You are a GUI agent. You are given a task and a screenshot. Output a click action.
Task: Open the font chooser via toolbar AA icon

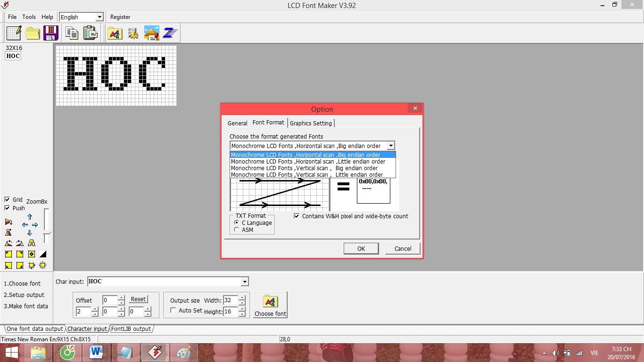click(x=114, y=33)
